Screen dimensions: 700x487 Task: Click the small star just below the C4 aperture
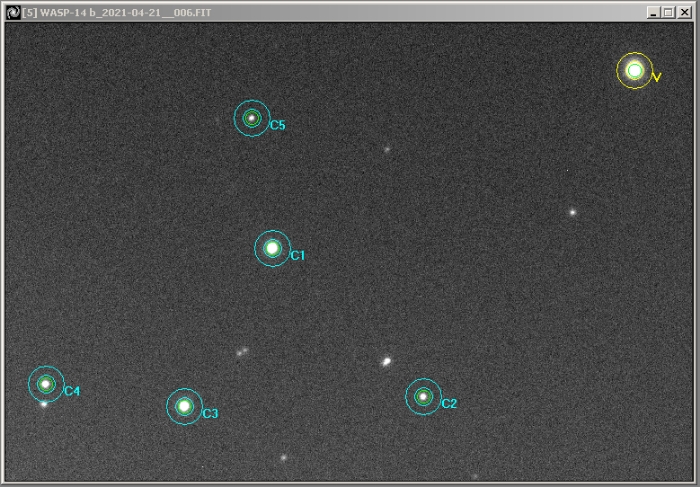(x=44, y=404)
